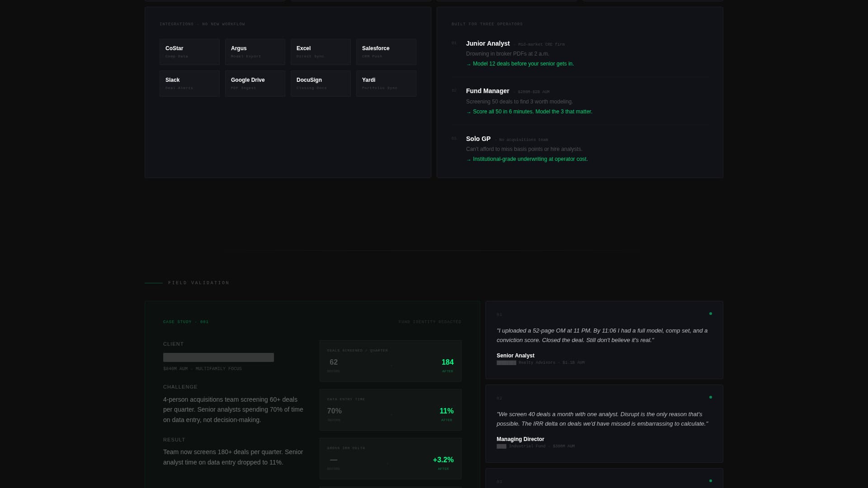Select the Yardi Portfolio Sync card

pos(386,84)
